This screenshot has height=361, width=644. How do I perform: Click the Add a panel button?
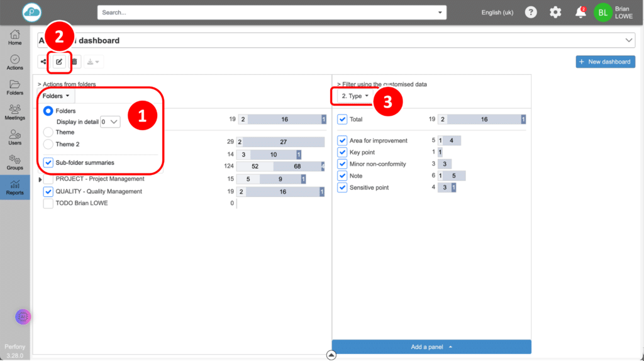431,347
